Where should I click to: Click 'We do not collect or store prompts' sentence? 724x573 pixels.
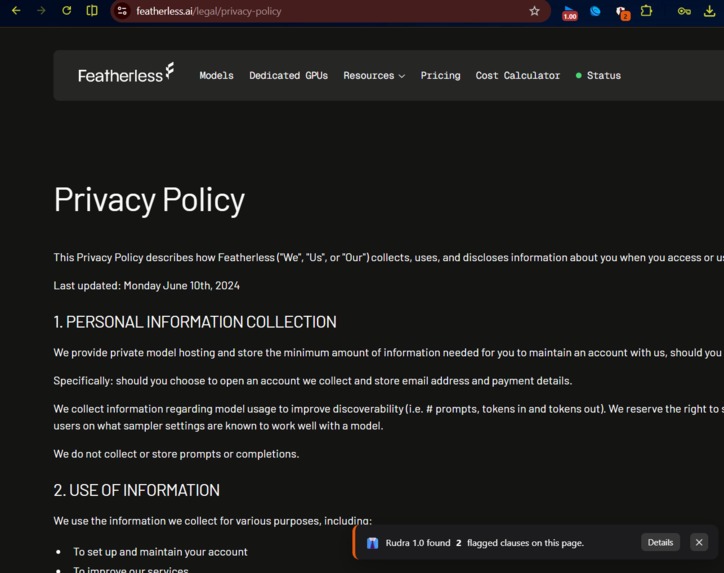(176, 454)
